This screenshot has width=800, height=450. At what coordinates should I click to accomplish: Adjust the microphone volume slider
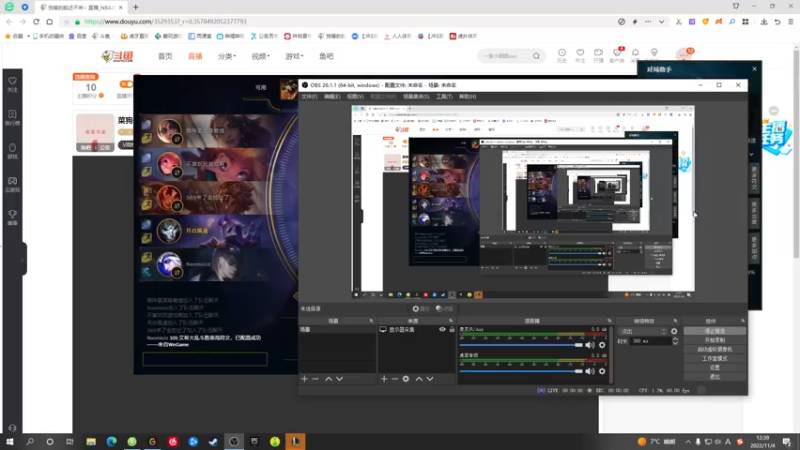pyautogui.click(x=520, y=345)
